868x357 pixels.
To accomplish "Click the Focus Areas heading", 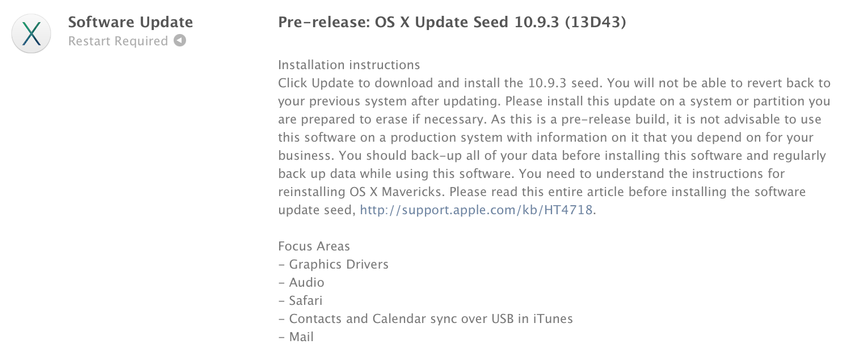I will 314,246.
